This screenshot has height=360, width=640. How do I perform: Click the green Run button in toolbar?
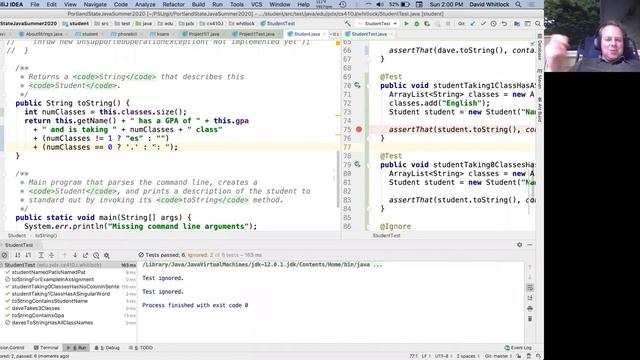click(x=406, y=24)
